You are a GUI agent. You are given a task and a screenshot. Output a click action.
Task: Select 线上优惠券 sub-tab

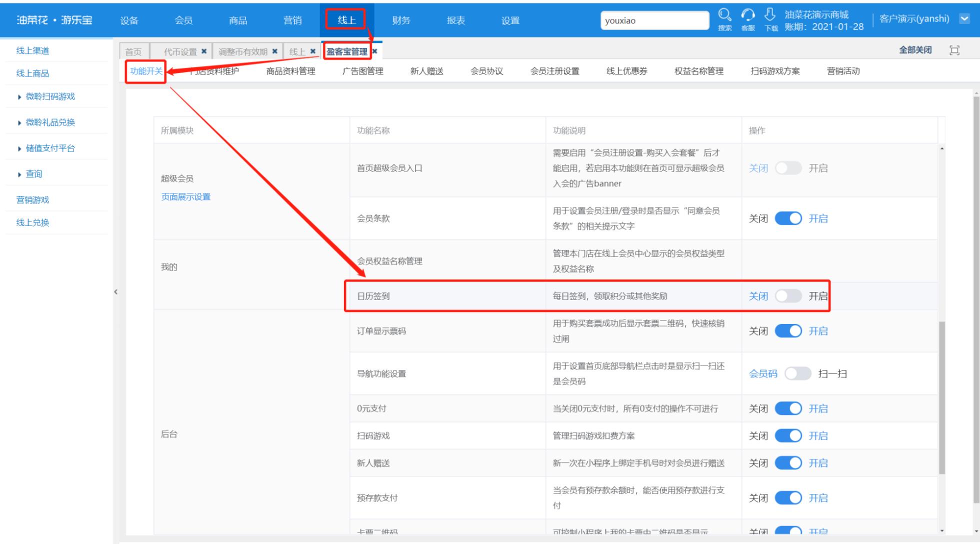(626, 71)
